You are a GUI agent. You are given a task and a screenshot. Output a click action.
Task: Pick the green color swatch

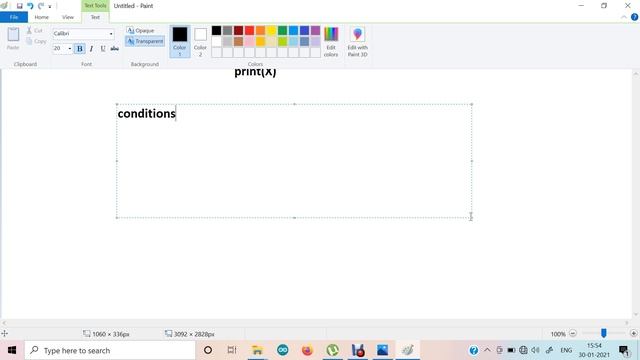(x=282, y=30)
